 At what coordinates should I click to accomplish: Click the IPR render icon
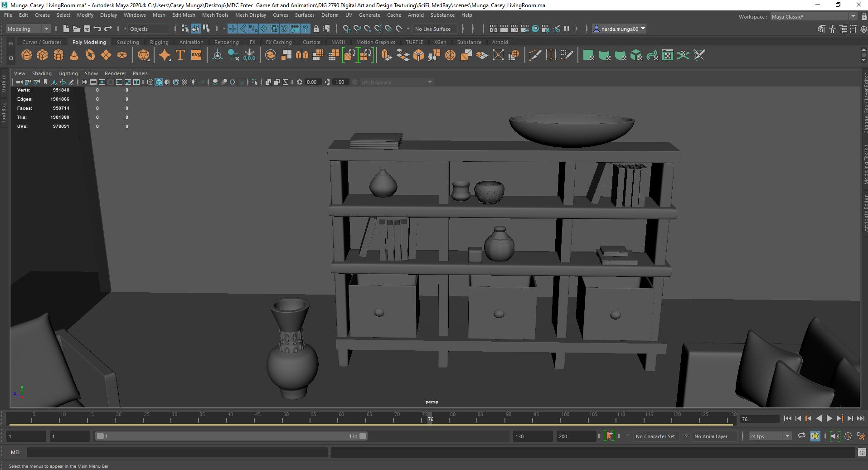[514, 29]
